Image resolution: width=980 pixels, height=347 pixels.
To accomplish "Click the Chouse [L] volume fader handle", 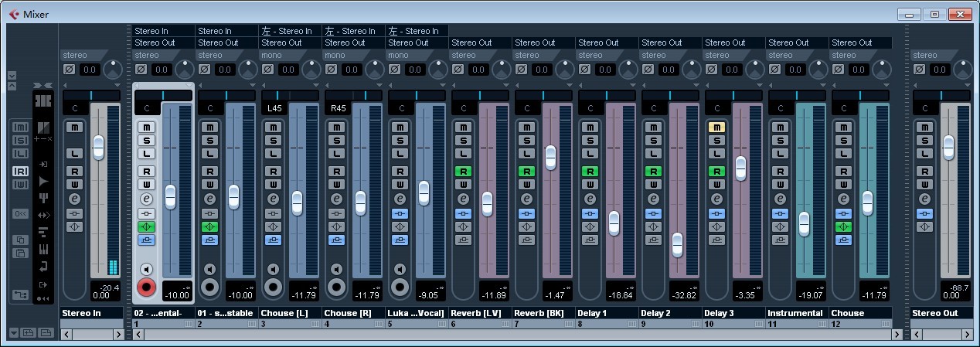I will tap(297, 203).
